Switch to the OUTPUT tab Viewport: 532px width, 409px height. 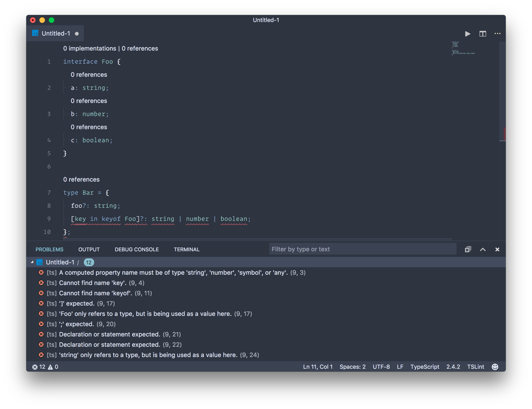click(x=89, y=249)
